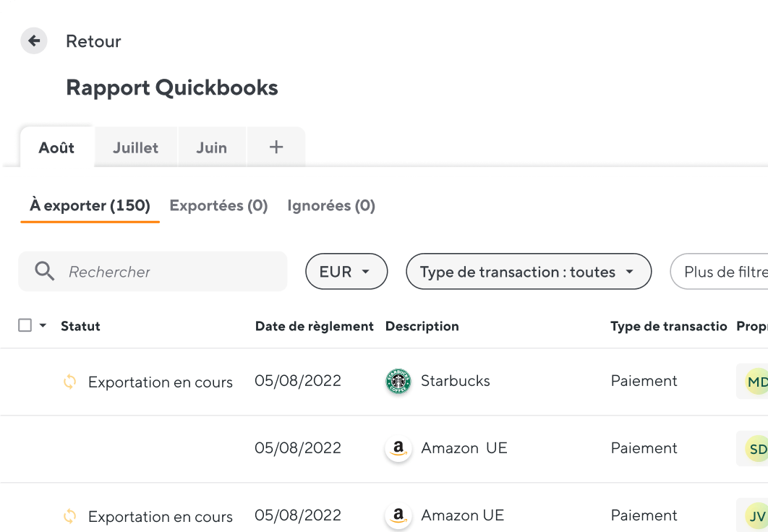
Task: Click the Date de règlement column header
Action: coord(314,326)
